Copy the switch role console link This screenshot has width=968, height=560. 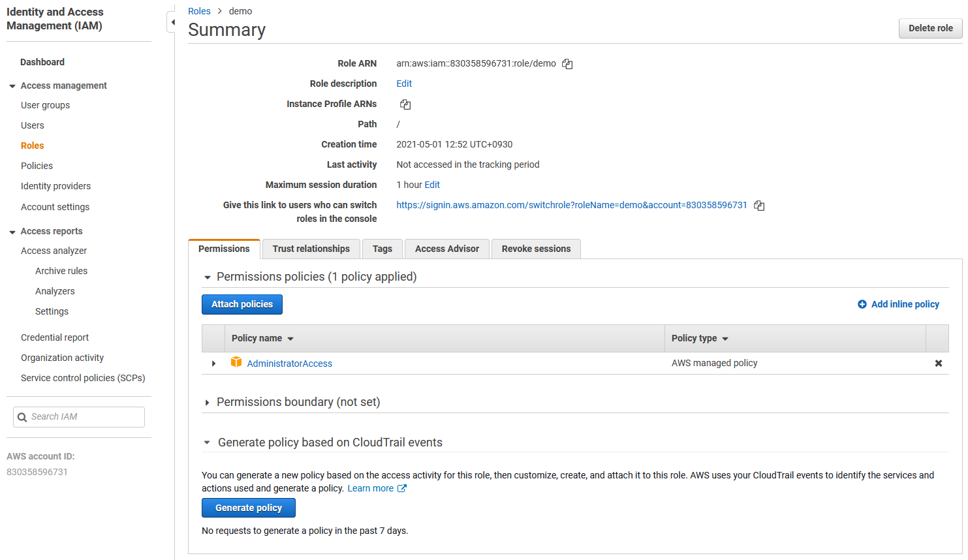[x=759, y=206]
